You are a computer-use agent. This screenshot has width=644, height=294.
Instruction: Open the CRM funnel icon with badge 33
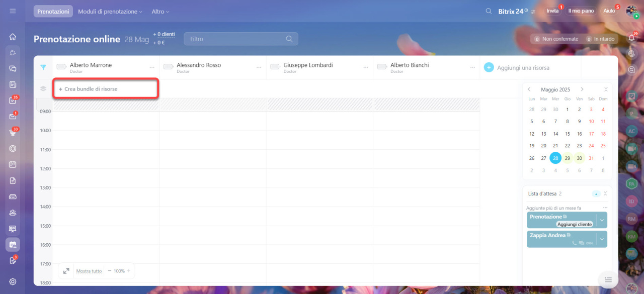pos(13,133)
